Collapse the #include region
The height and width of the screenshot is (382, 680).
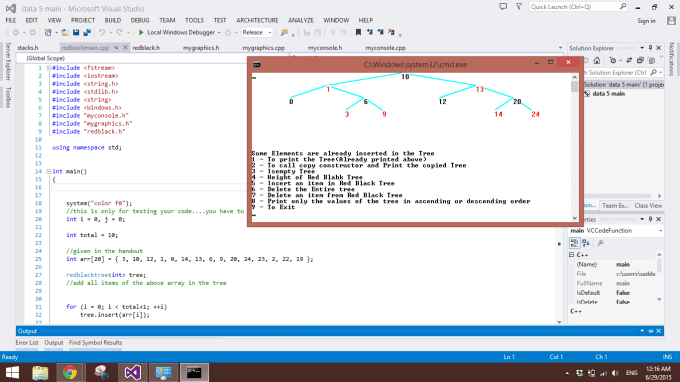49,68
